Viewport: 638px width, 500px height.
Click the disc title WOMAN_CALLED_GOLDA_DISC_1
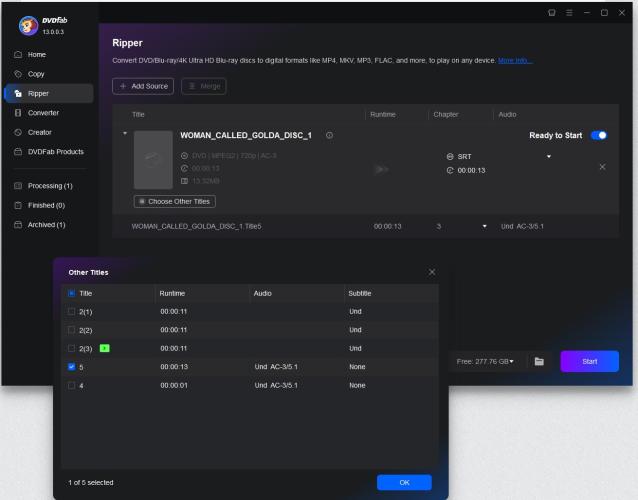pyautogui.click(x=246, y=135)
